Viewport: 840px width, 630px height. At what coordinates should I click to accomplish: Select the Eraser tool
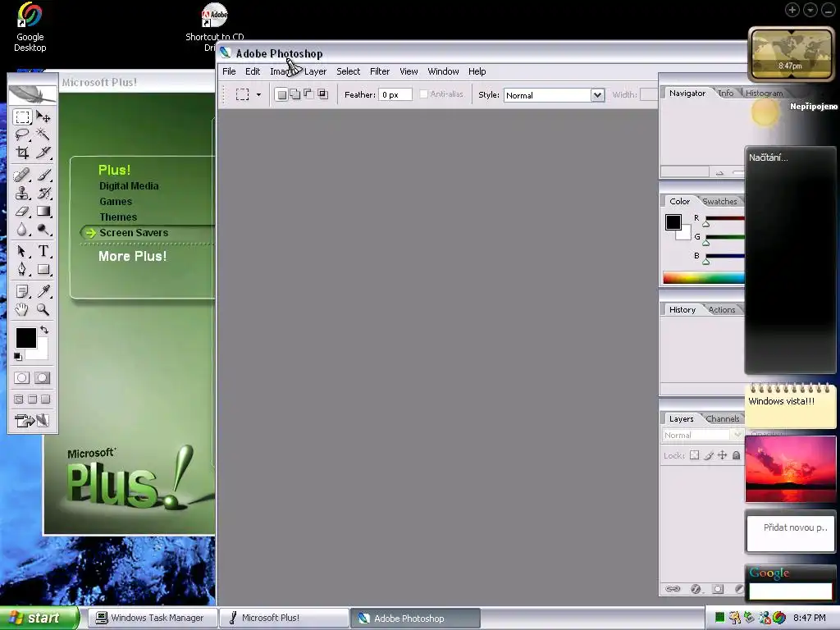22,211
